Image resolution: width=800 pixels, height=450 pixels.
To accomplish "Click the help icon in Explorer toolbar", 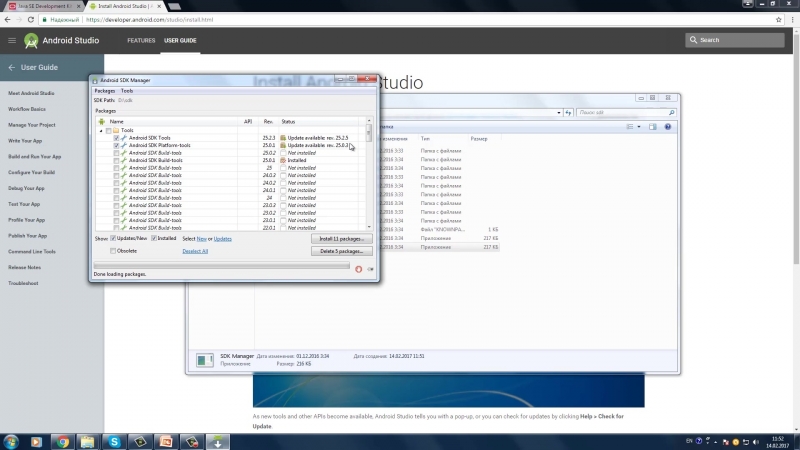I will point(669,127).
